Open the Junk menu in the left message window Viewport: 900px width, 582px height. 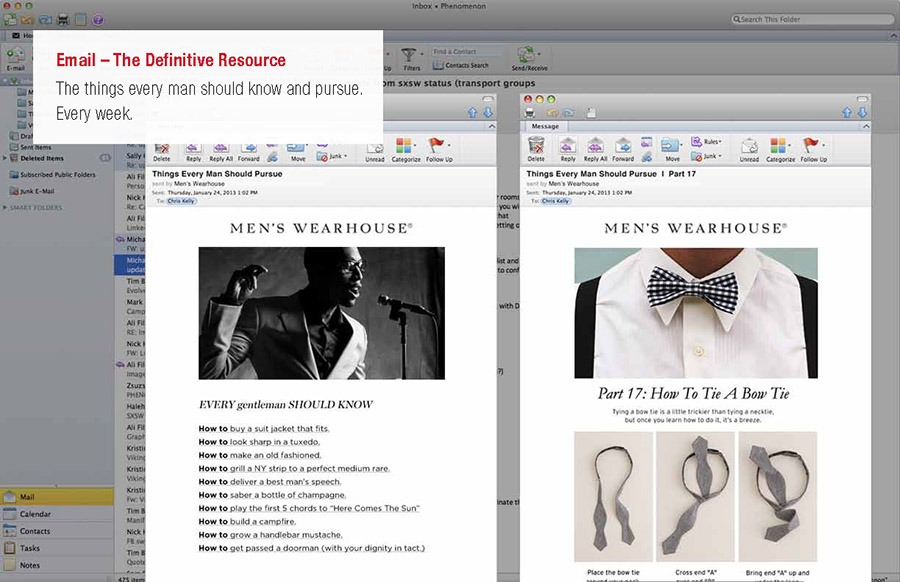point(332,156)
